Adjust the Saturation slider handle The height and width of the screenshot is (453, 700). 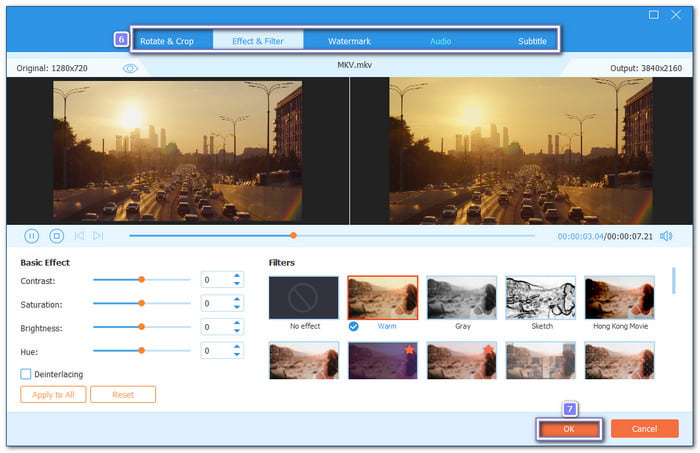[142, 303]
